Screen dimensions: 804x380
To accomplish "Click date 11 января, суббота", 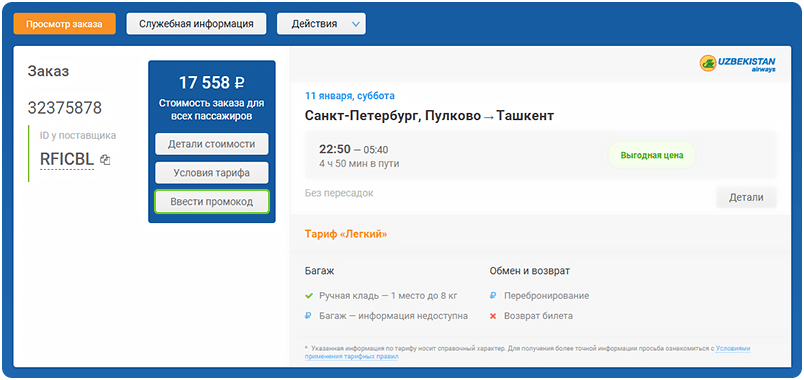I will coord(350,96).
